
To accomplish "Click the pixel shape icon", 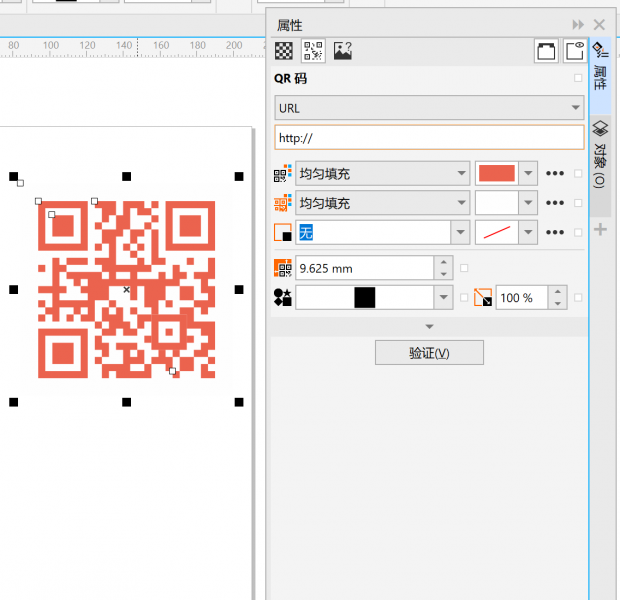I will click(x=283, y=297).
